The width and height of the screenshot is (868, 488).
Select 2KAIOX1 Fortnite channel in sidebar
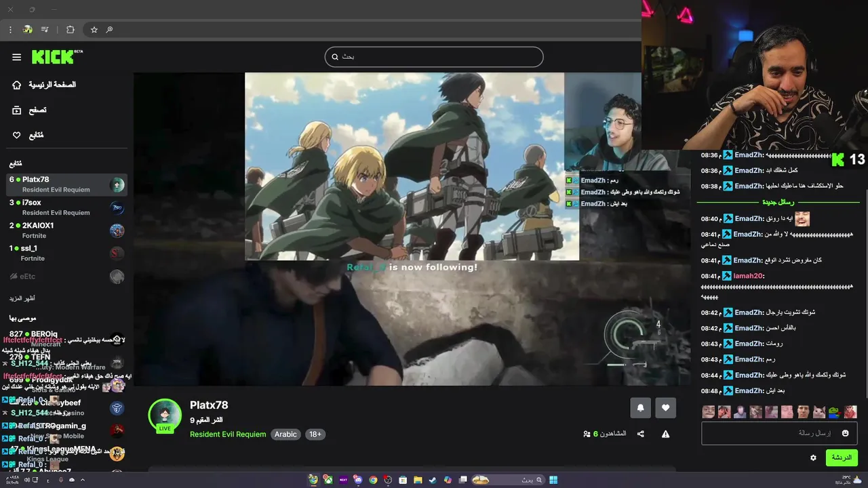point(66,230)
